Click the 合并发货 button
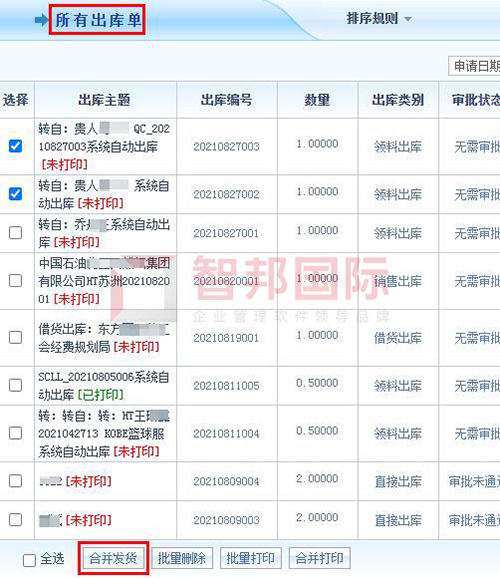Image resolution: width=500 pixels, height=578 pixels. (113, 558)
